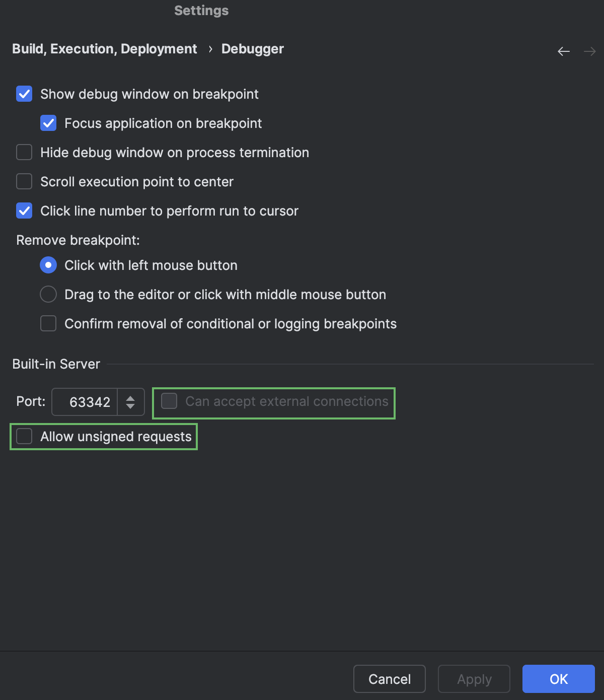Select Click with left mouse button option
The image size is (604, 700).
pos(48,265)
